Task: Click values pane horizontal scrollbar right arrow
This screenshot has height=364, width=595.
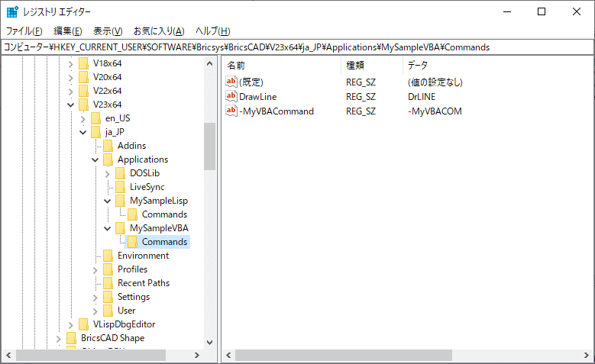Action: tap(587, 356)
